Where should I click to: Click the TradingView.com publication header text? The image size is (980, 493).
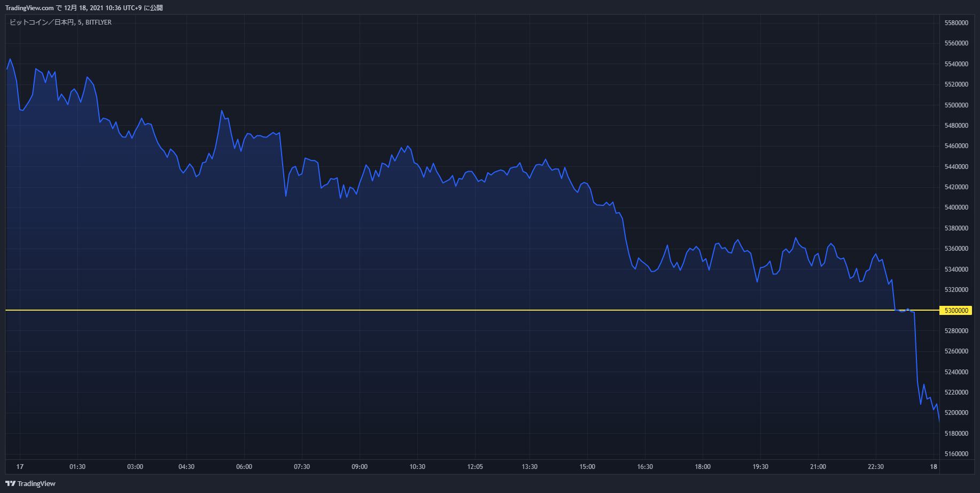pos(84,8)
